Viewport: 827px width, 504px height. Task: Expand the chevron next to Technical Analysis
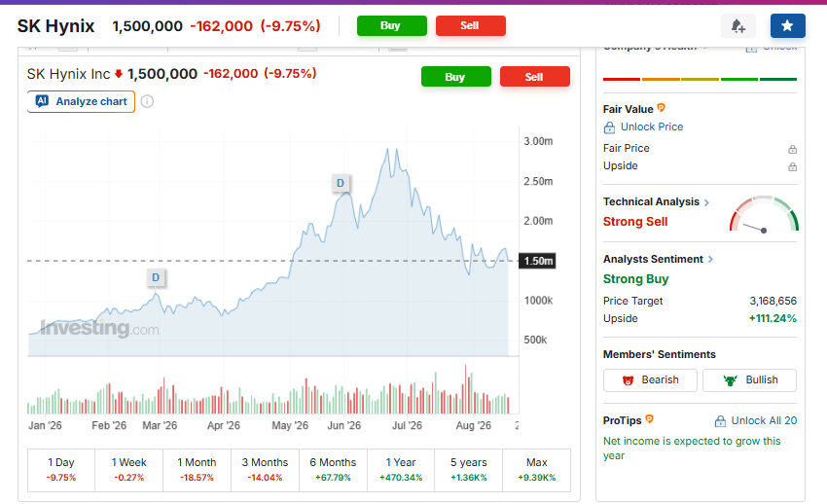(706, 202)
